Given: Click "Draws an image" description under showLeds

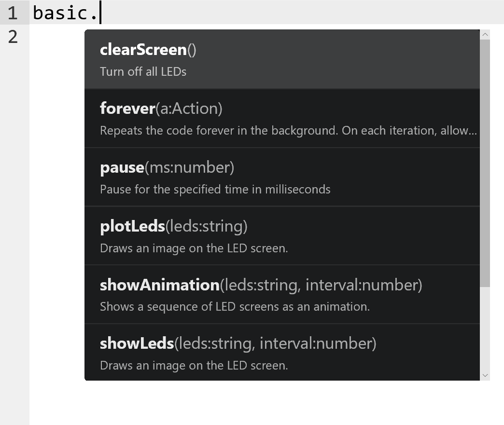Looking at the screenshot, I should point(194,366).
